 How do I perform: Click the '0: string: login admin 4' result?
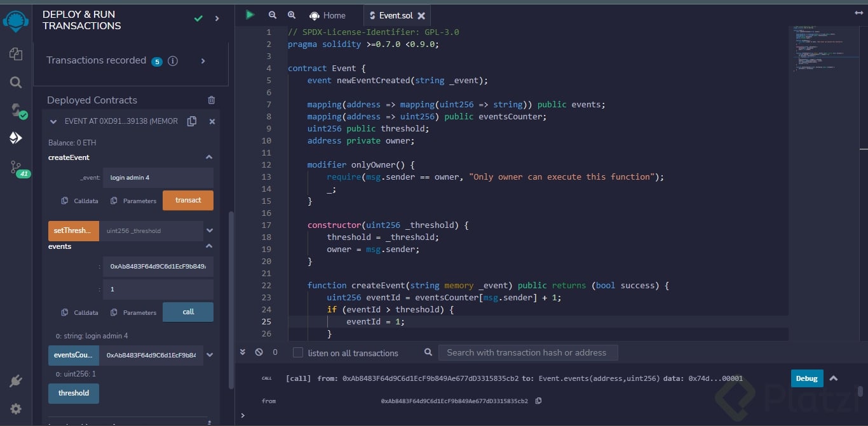[x=92, y=336]
